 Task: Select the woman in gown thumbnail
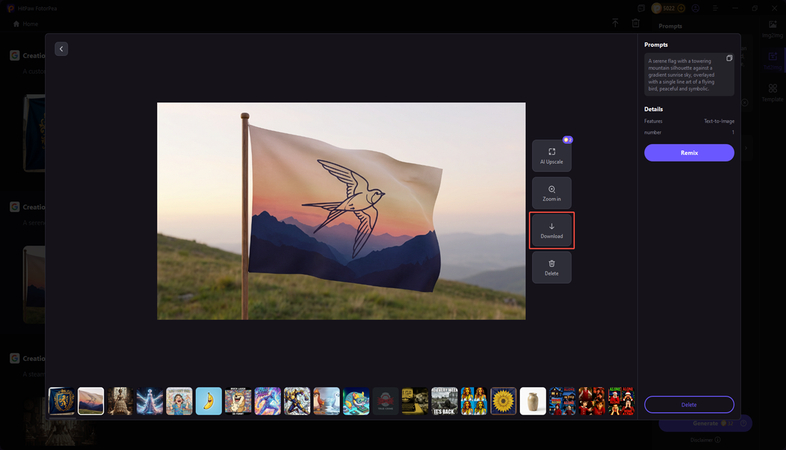pos(120,401)
